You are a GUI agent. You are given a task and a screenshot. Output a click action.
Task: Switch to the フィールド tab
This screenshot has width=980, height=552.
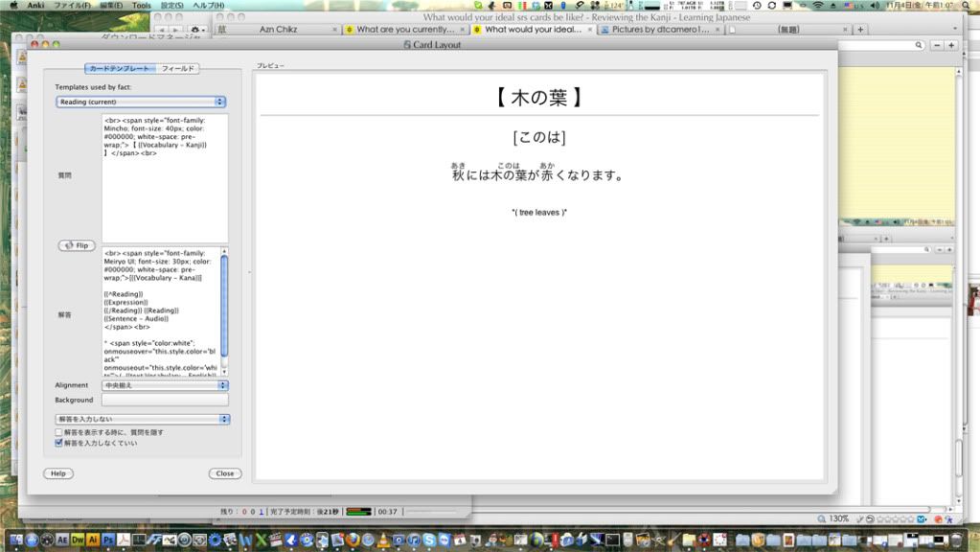(x=178, y=69)
